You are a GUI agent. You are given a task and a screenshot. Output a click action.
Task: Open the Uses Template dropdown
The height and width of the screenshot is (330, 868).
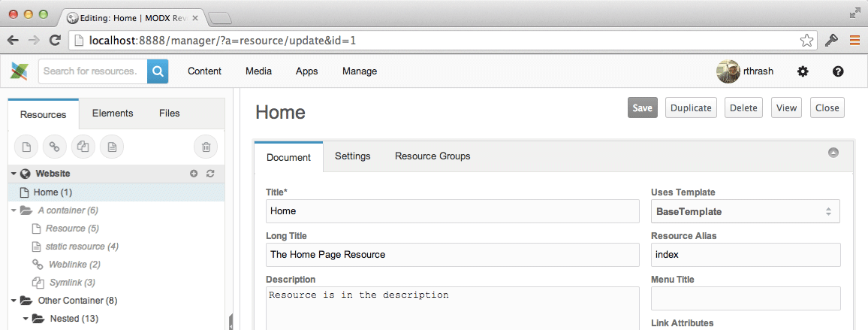[x=746, y=211]
